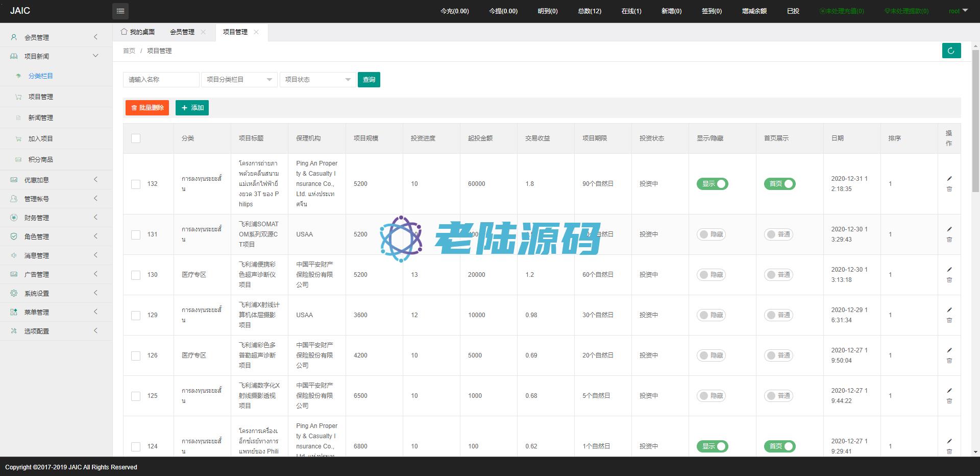Open the 项目分类栏目 dropdown

(x=239, y=80)
